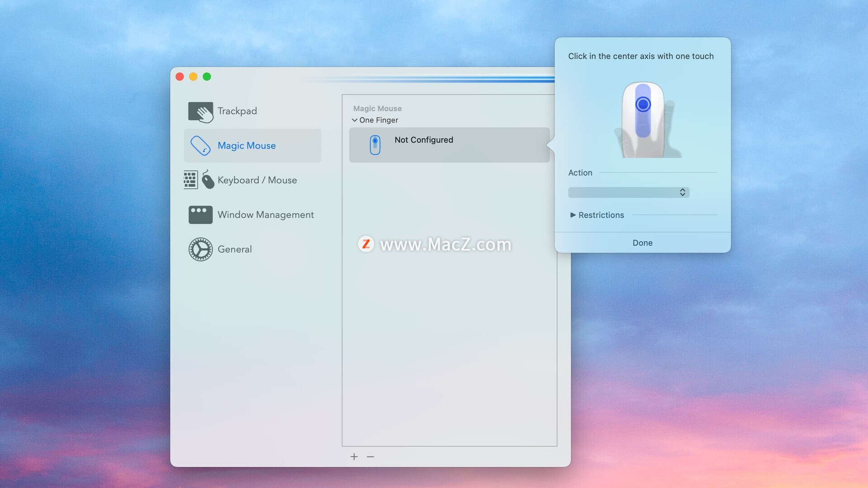
Task: Click the Restrictions label text
Action: (x=601, y=215)
